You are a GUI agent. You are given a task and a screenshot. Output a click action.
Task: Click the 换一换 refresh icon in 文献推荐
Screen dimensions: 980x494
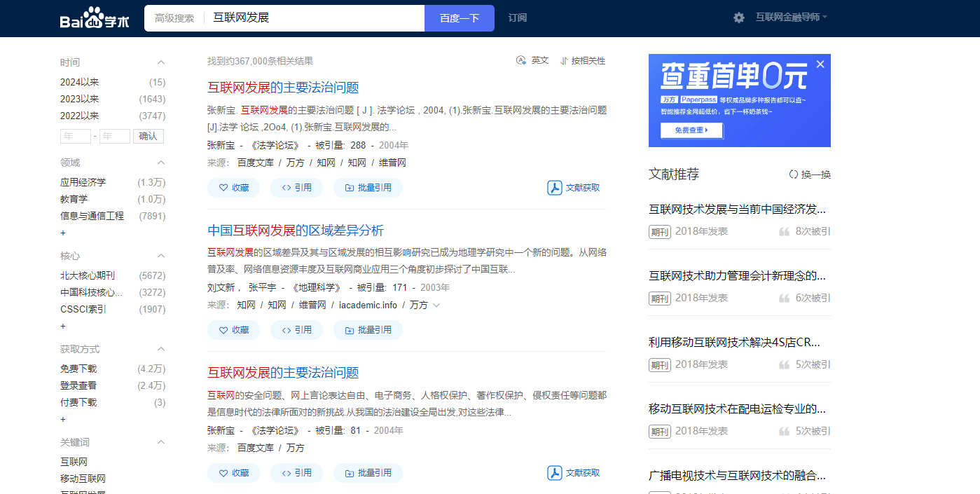point(794,174)
